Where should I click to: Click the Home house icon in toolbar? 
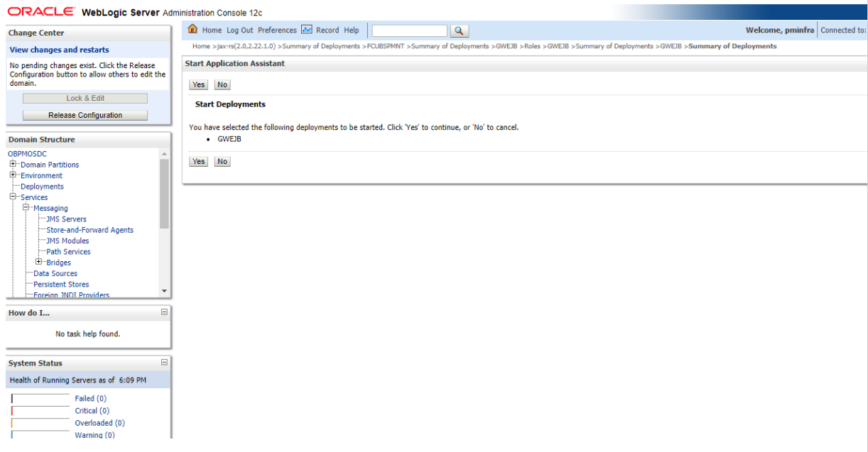pos(192,30)
